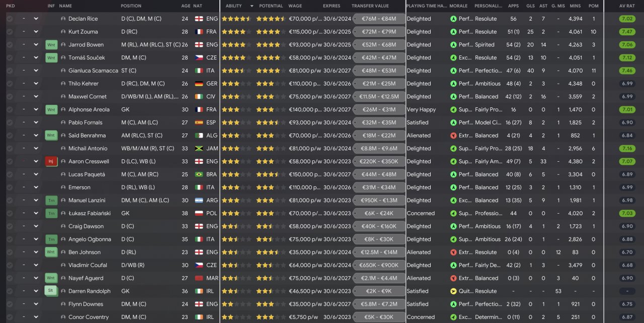Sort the squad by the Ability column

click(x=234, y=6)
